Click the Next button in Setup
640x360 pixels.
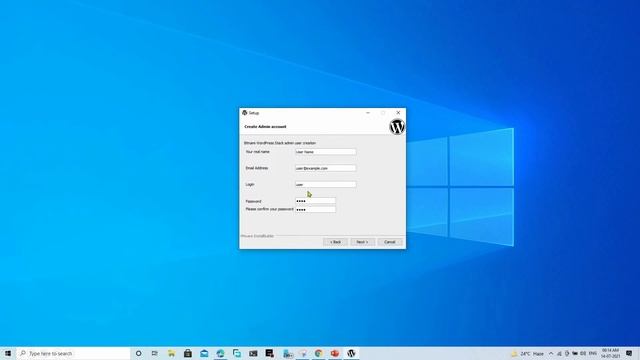tap(362, 242)
